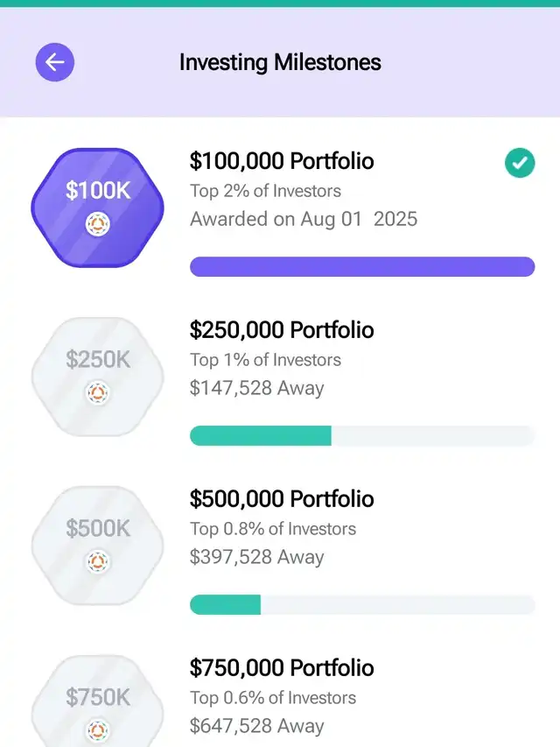Click the small logo inside $100K badge
This screenshot has width=560, height=747.
click(x=98, y=224)
